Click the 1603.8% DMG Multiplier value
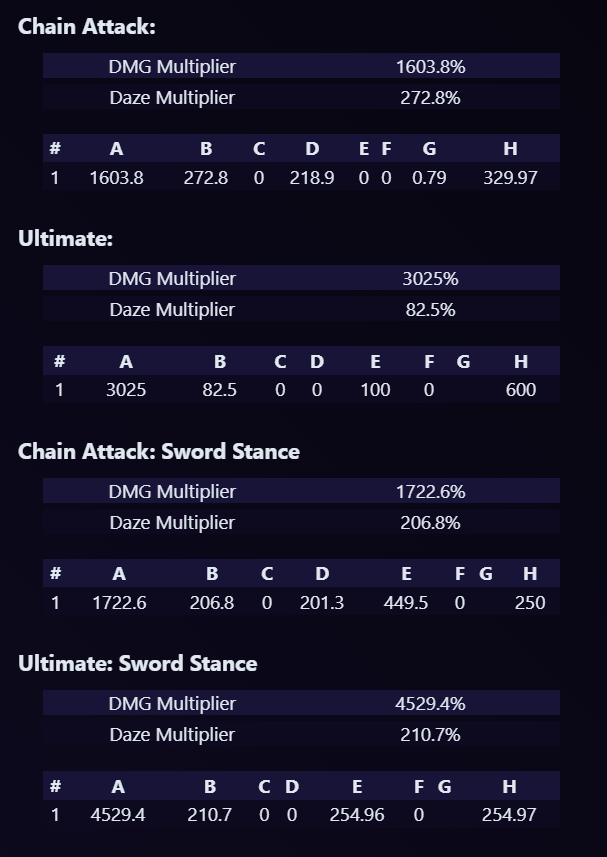This screenshot has height=857, width=607. pyautogui.click(x=430, y=67)
